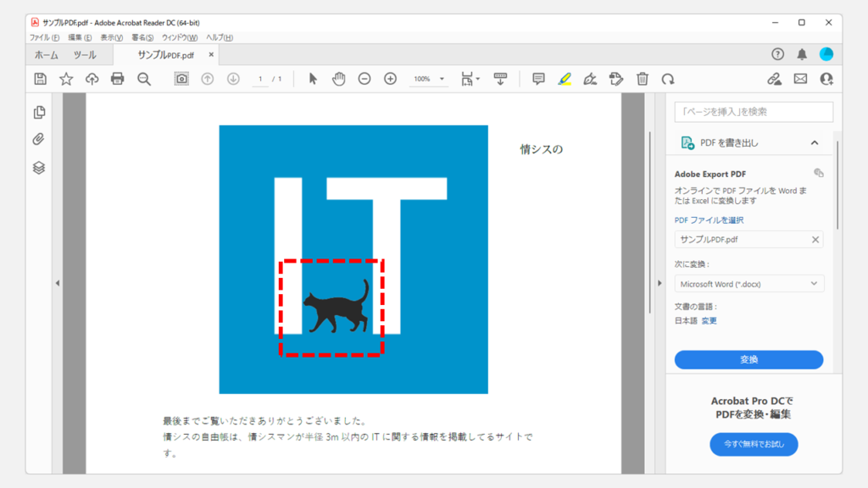Click the 変更 language link
The height and width of the screenshot is (488, 868).
[x=709, y=320]
